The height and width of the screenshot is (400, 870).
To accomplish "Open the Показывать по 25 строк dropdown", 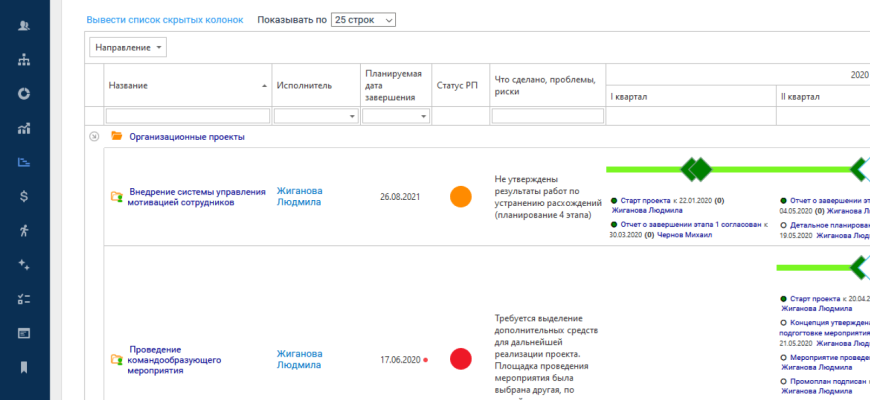I will 363,20.
